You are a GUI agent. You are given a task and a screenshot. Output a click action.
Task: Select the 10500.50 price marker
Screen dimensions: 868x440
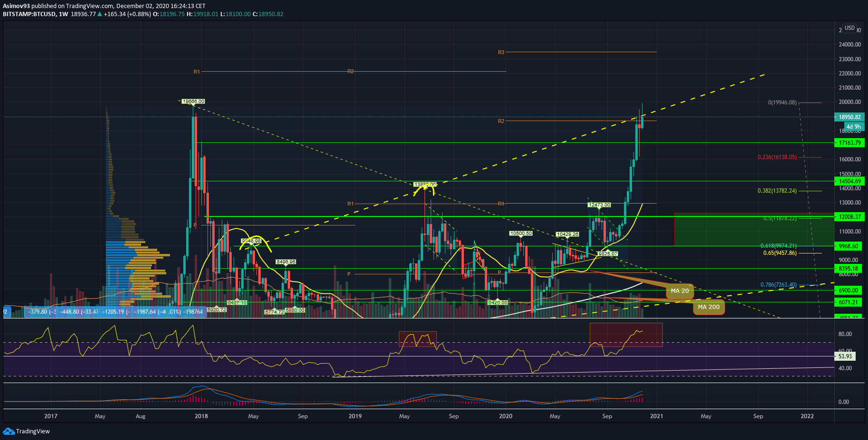[x=520, y=234]
